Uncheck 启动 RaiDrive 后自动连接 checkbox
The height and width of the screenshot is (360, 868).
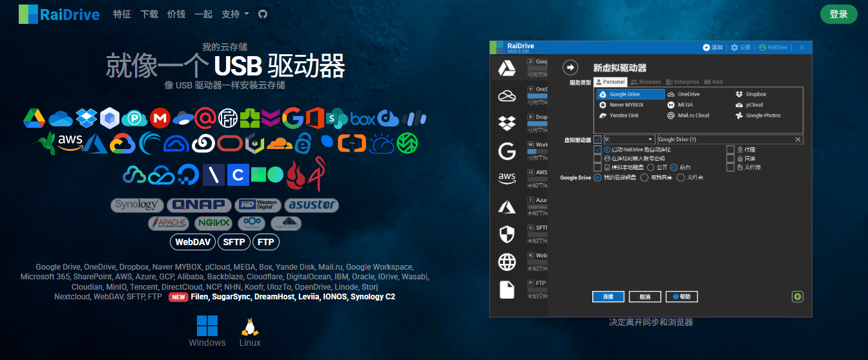point(597,149)
